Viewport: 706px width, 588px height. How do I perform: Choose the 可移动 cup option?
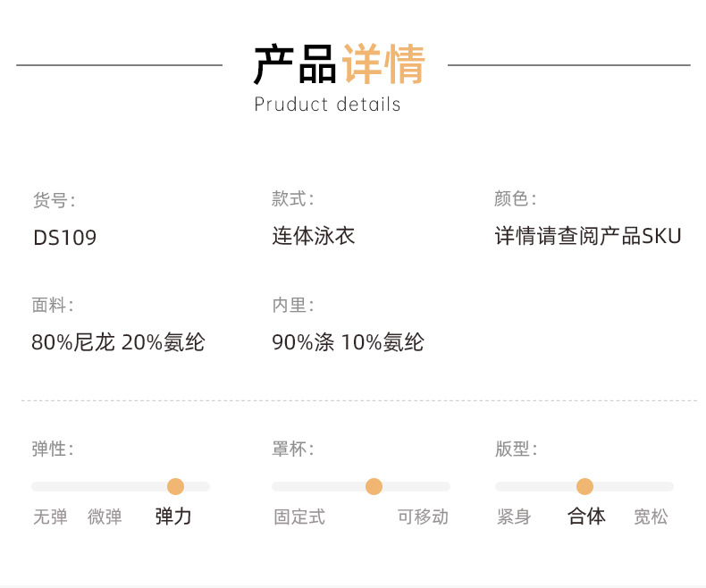click(x=423, y=517)
